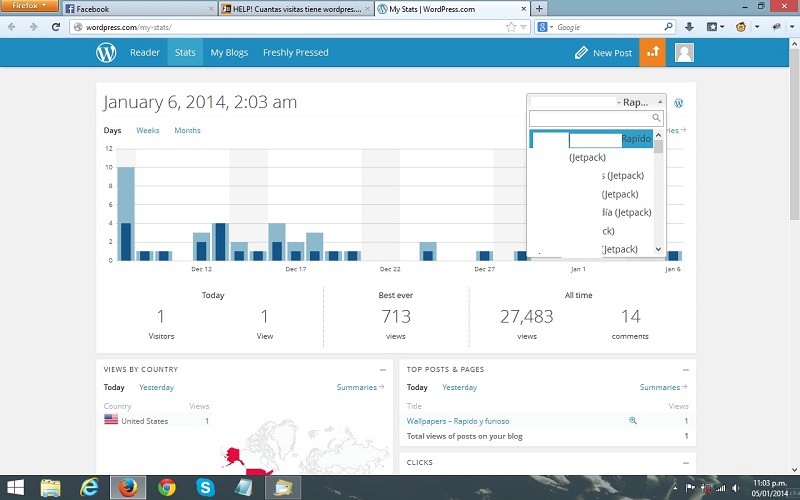Click the New Post pencil icon
800x500 pixels.
click(x=581, y=53)
